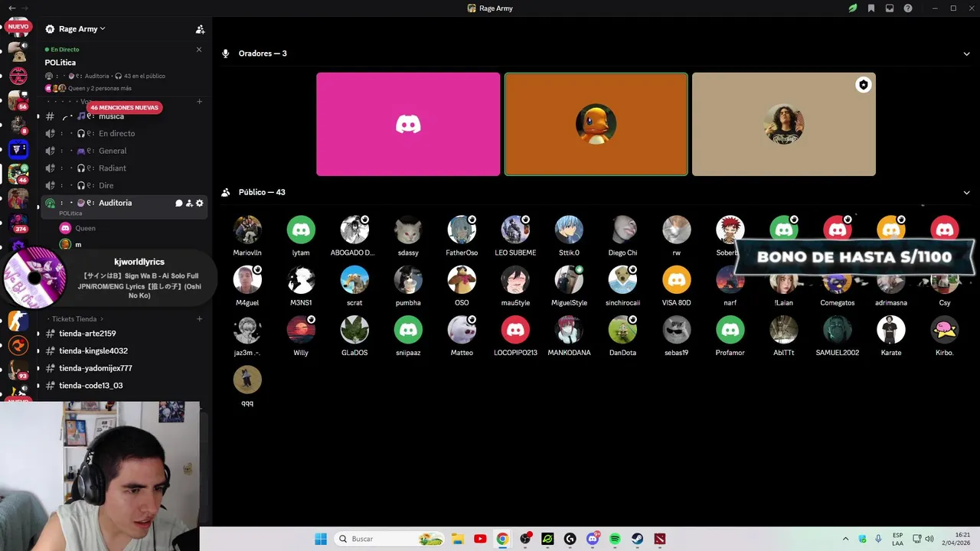This screenshot has height=551, width=980.
Task: Click audience member GLaDOS
Action: tap(354, 337)
